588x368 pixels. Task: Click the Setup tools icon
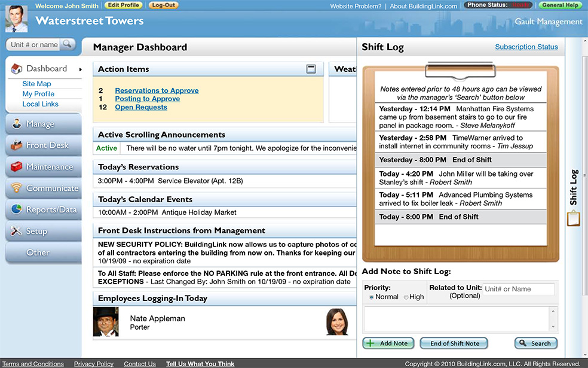pos(17,230)
